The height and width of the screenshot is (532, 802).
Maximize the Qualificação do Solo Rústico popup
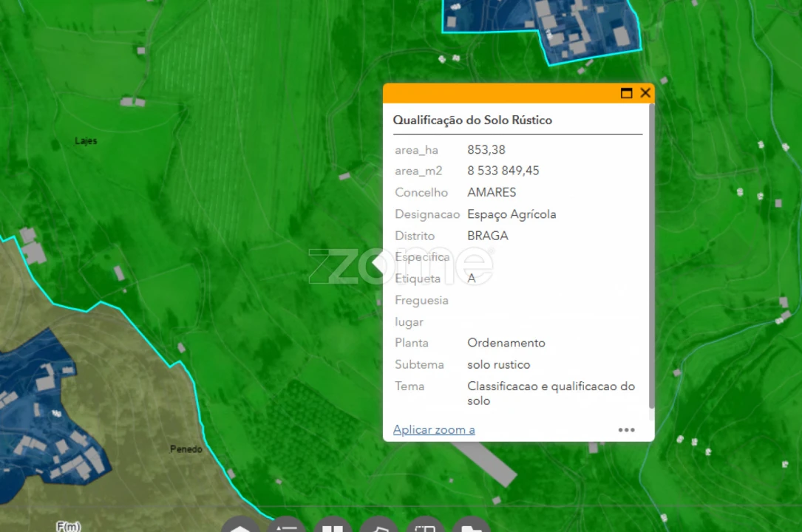point(625,93)
